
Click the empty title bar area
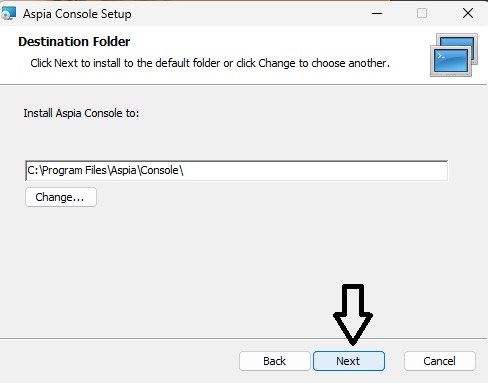click(250, 14)
